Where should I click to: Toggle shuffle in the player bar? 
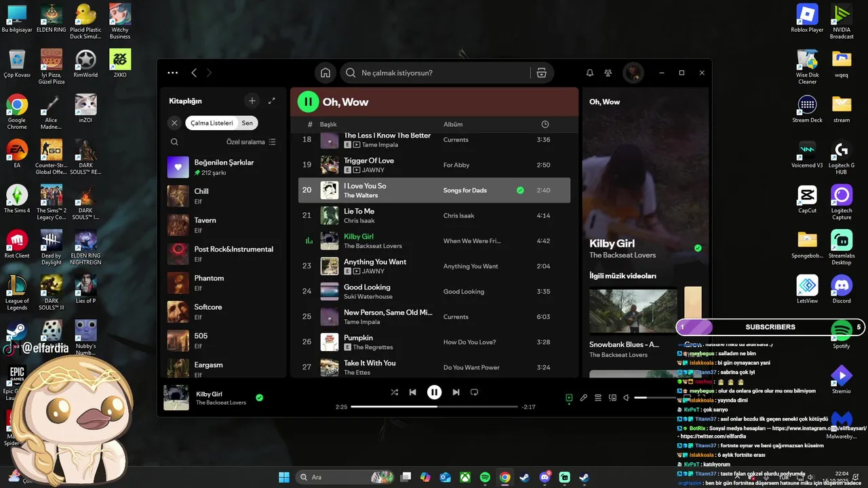395,392
